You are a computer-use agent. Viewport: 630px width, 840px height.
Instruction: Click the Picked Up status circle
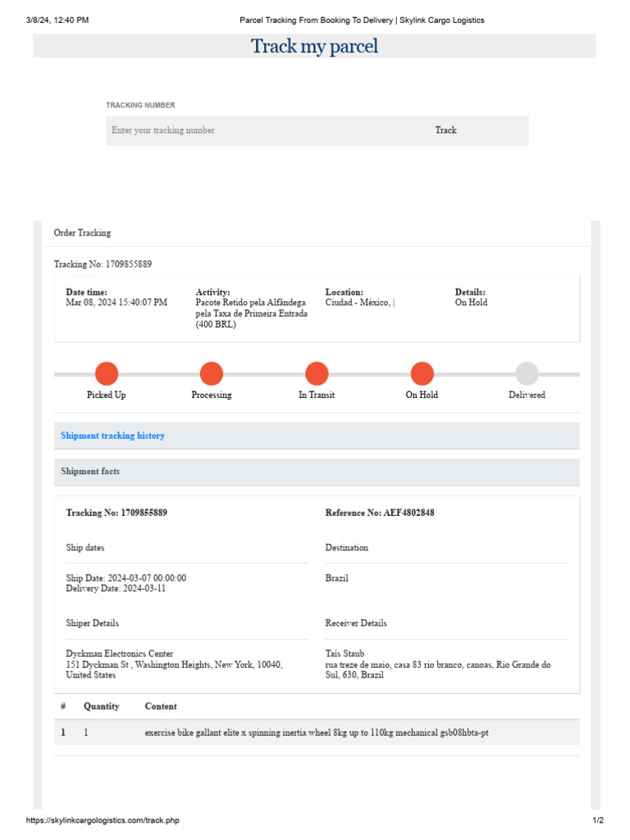click(107, 374)
